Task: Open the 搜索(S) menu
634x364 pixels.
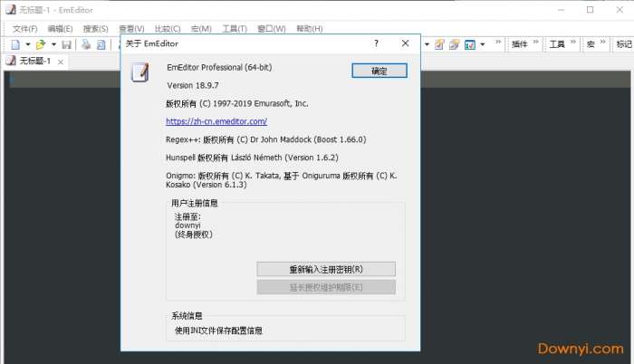Action: tap(96, 29)
